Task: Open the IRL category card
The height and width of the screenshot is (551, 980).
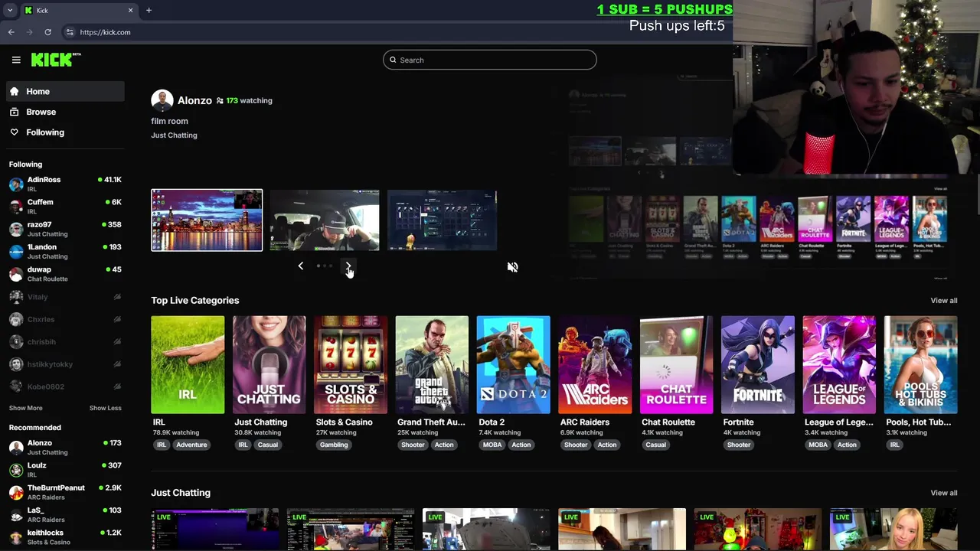Action: point(188,364)
